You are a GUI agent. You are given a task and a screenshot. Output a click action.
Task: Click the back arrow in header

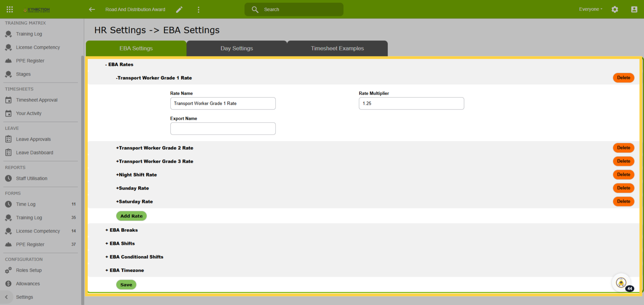[x=92, y=9]
